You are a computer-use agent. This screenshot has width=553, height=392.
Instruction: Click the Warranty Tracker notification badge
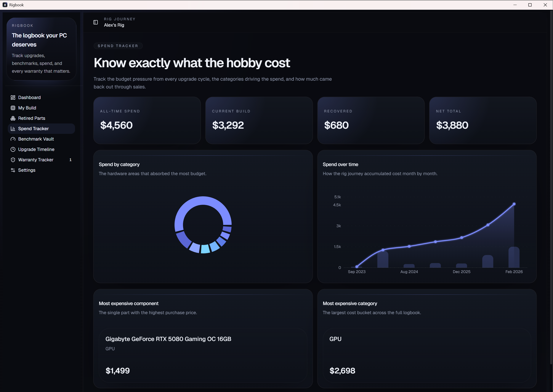click(71, 160)
